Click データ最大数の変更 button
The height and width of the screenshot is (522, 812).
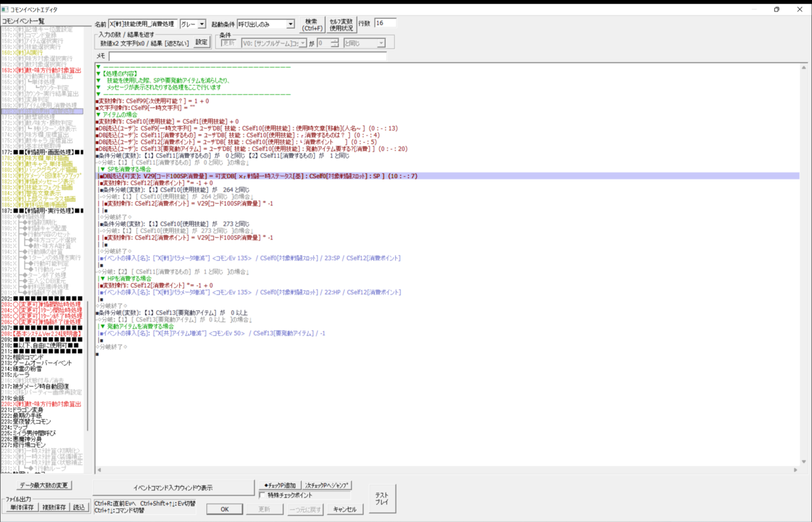pos(44,485)
